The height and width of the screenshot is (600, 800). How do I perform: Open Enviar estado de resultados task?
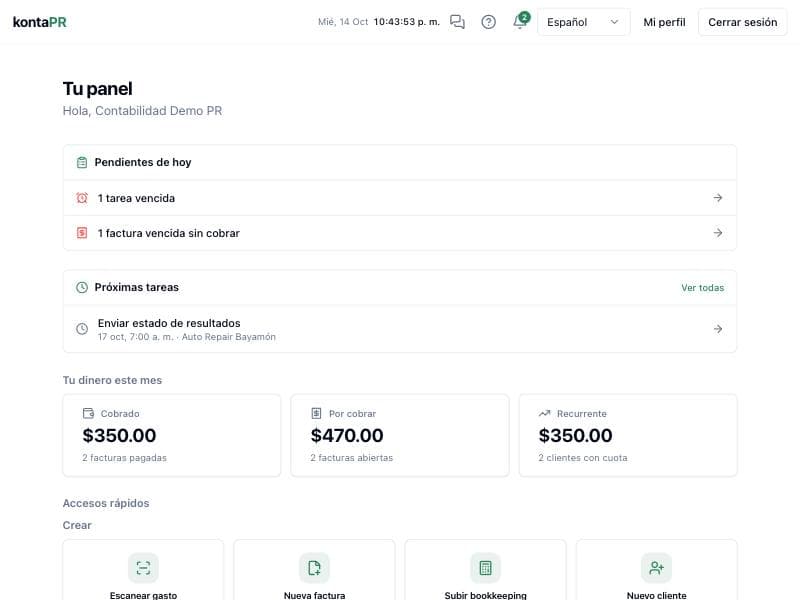click(399, 329)
